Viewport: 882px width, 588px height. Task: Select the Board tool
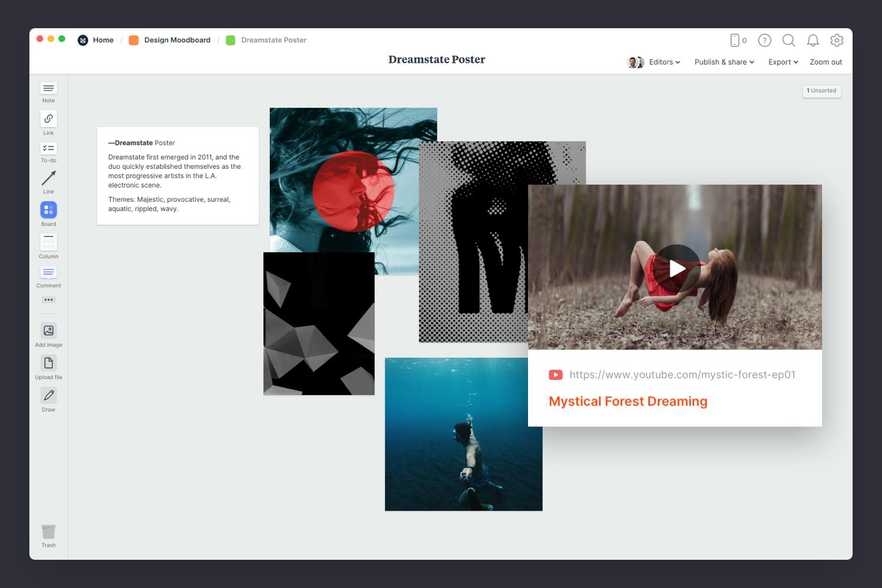click(48, 210)
